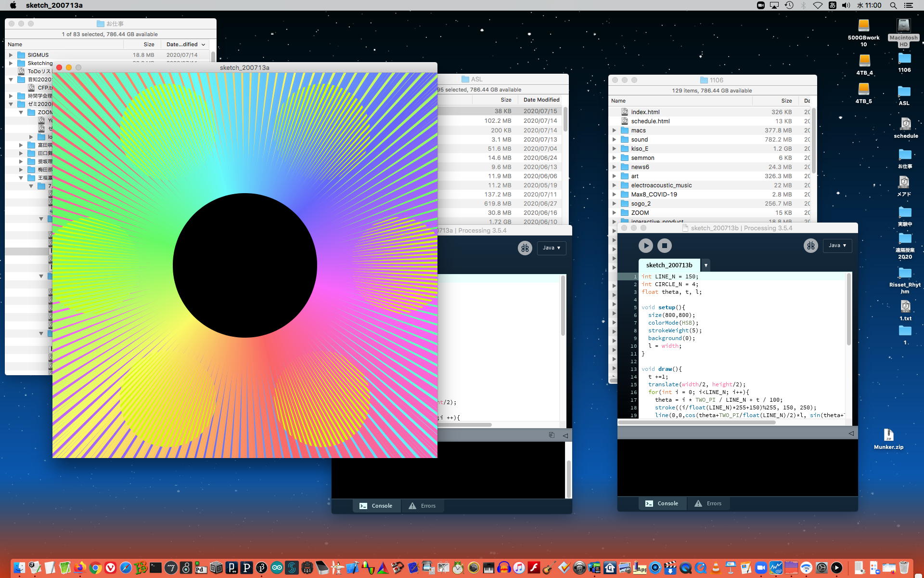This screenshot has width=924, height=578.
Task: Select the sketch_200713b editor tab
Action: pyautogui.click(x=669, y=265)
